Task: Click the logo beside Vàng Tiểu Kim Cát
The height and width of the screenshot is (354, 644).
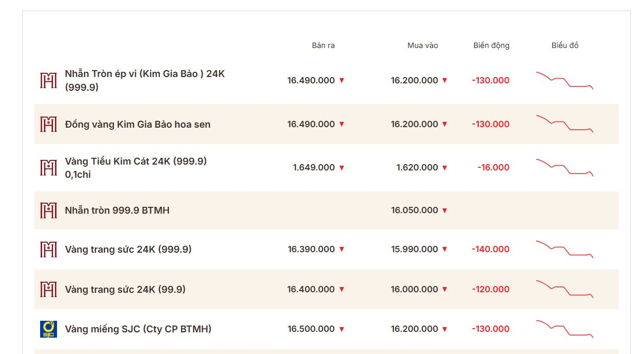Action: (x=49, y=168)
